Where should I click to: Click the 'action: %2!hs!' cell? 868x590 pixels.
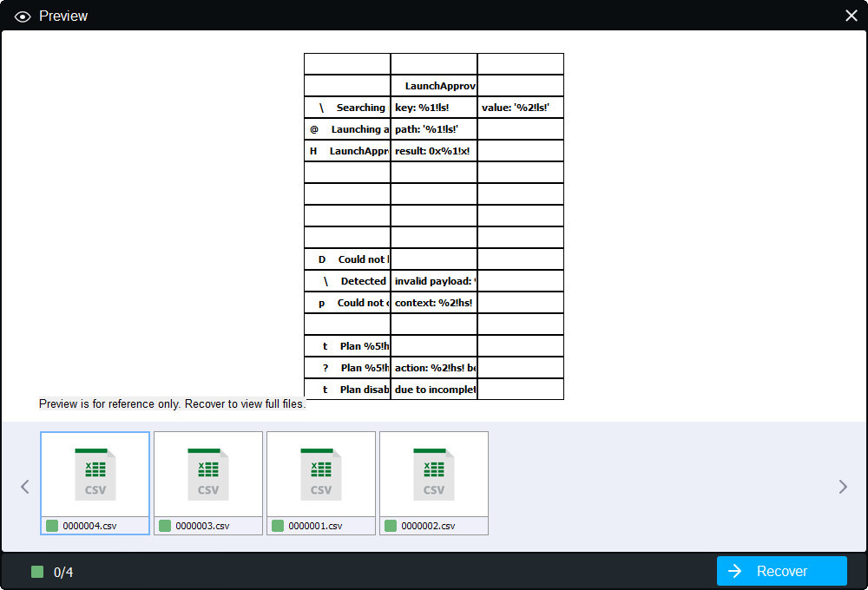tap(434, 368)
